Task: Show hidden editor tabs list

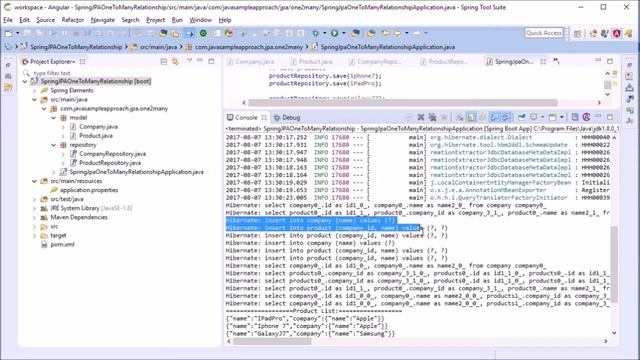Action: tap(556, 61)
